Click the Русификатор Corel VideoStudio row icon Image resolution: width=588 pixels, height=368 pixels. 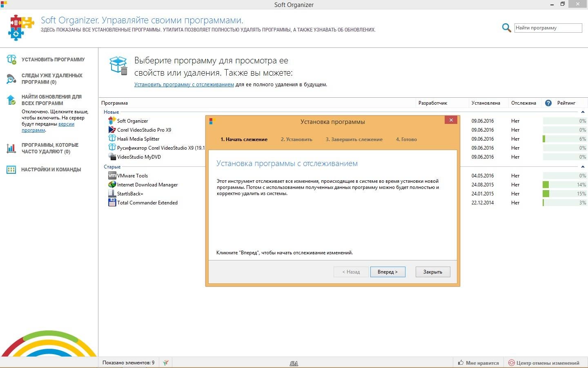(112, 148)
